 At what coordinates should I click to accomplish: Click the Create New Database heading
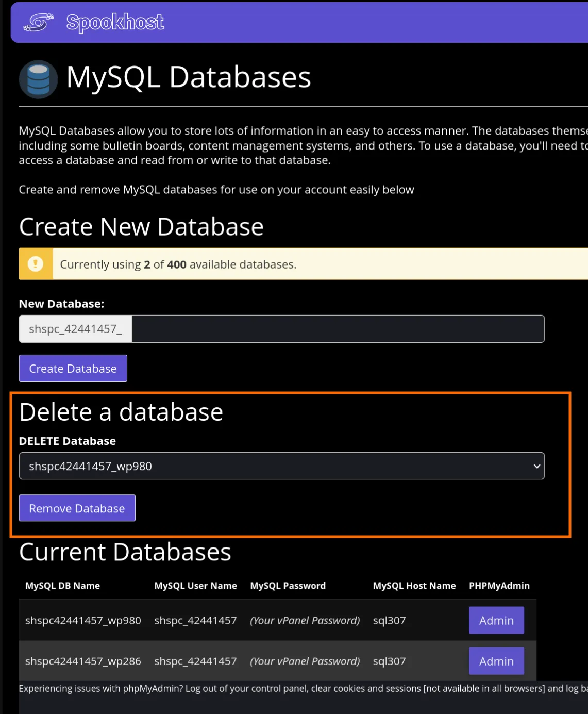[x=141, y=227]
